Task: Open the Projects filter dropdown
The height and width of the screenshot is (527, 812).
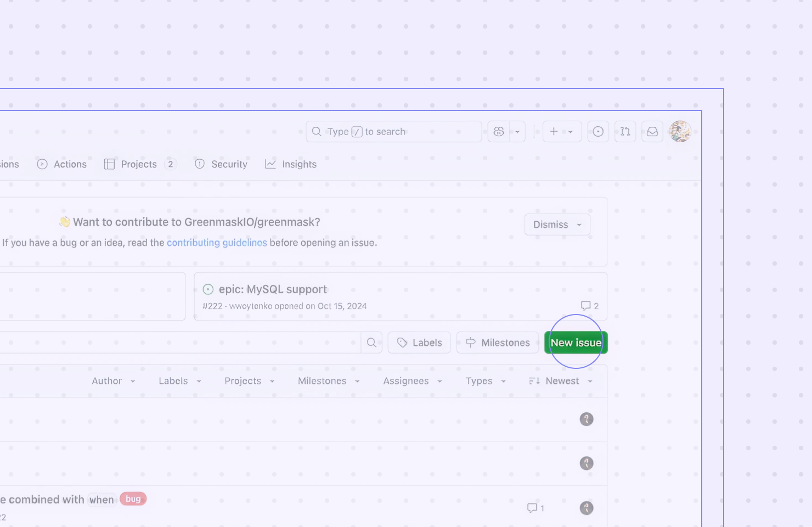Action: [250, 381]
